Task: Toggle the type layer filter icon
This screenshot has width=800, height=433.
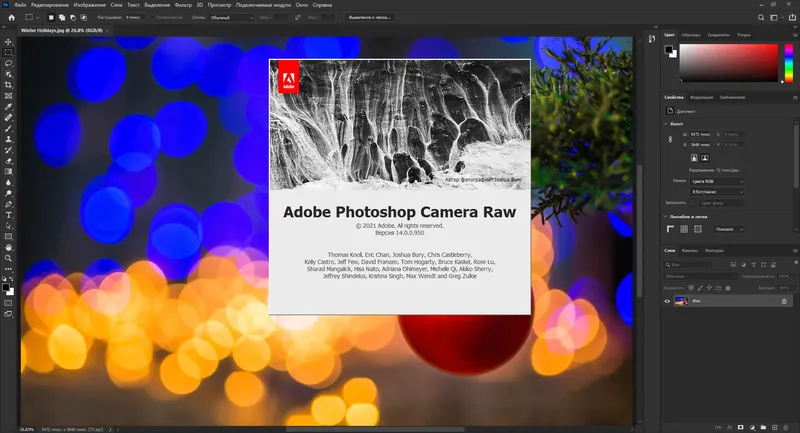Action: (754, 265)
